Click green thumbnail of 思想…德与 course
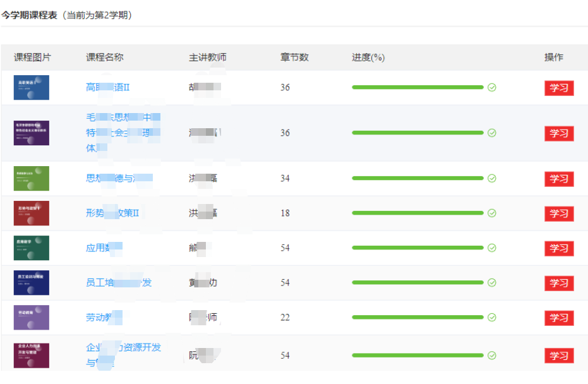Screen dimensions: 588x384 pos(32,178)
